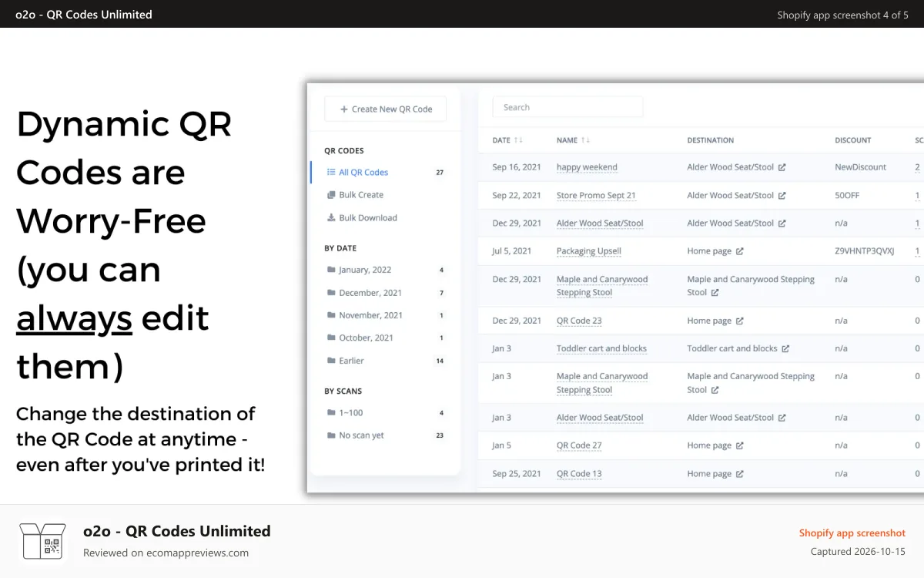
Task: Click the 50OFF discount cell
Action: [x=847, y=196]
